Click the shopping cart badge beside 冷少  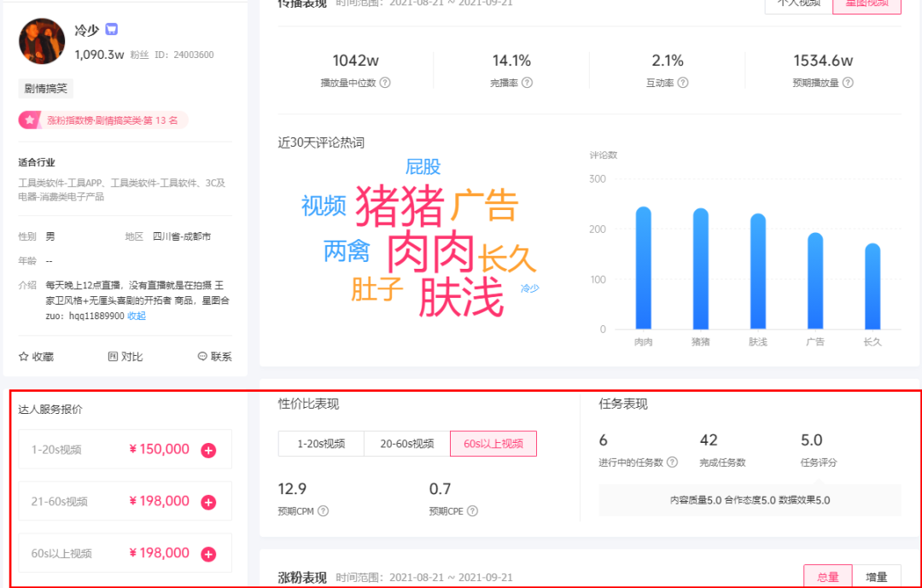(111, 29)
